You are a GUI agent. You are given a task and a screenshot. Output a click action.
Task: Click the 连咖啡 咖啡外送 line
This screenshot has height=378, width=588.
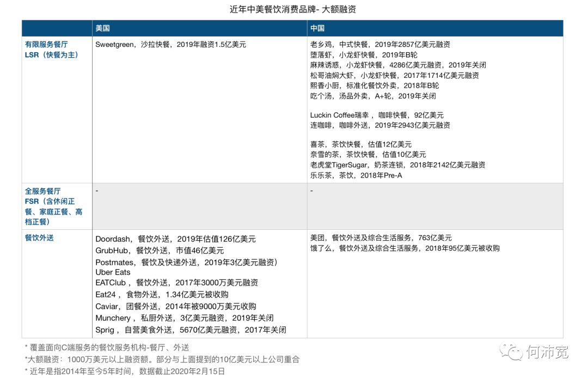click(x=380, y=125)
